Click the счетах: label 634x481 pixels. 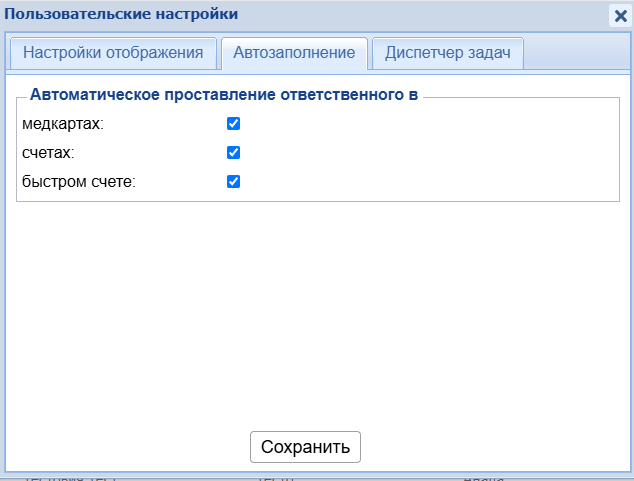pyautogui.click(x=48, y=153)
